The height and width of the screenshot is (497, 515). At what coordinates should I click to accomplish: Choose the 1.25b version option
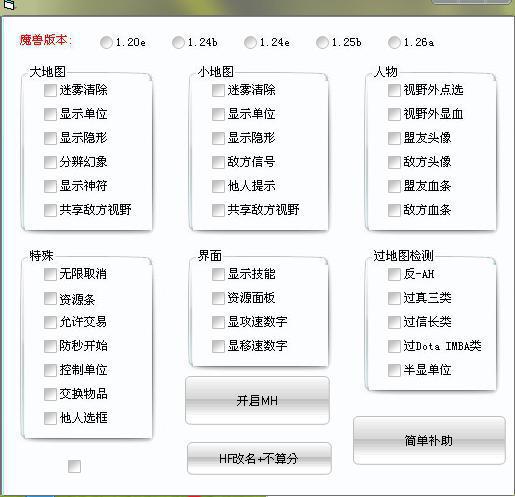coord(322,42)
